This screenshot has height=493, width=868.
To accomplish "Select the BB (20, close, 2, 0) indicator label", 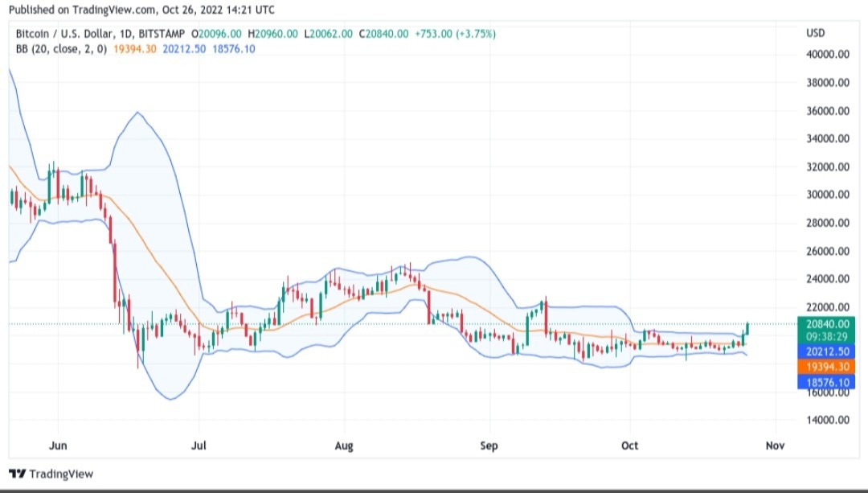I will 61,49.
